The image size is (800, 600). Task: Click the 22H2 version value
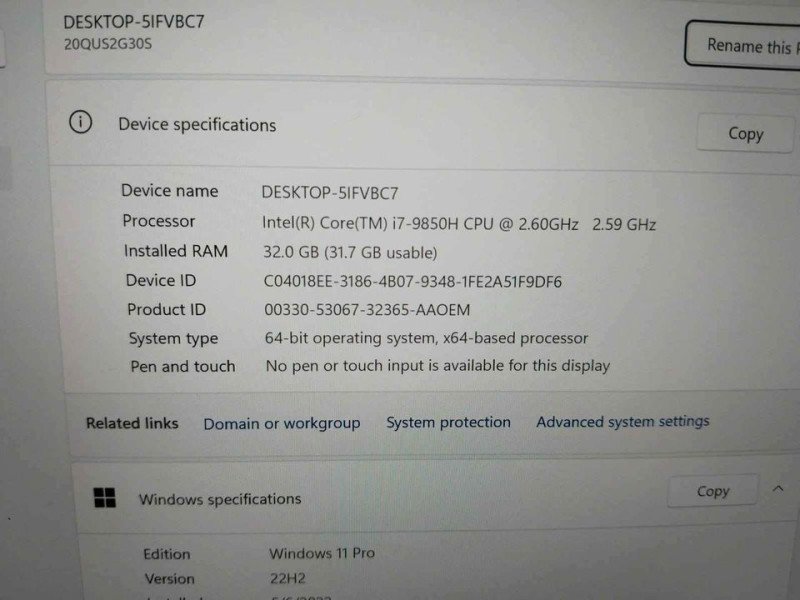[287, 578]
